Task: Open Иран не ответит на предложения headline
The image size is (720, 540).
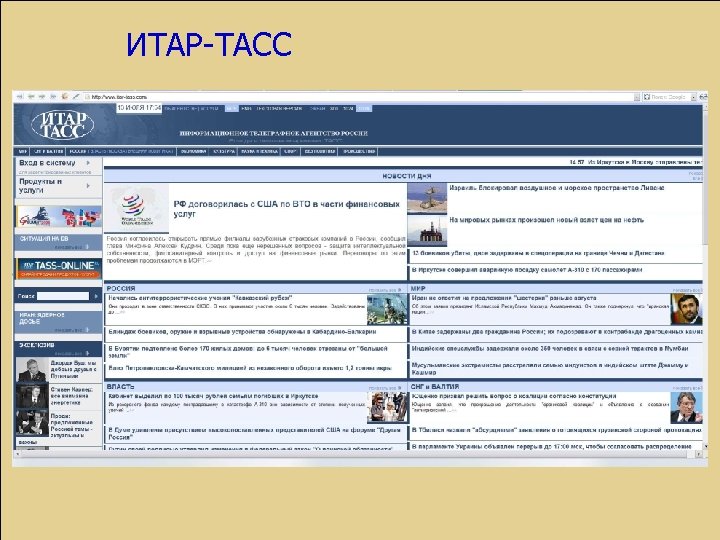Action: pos(504,298)
